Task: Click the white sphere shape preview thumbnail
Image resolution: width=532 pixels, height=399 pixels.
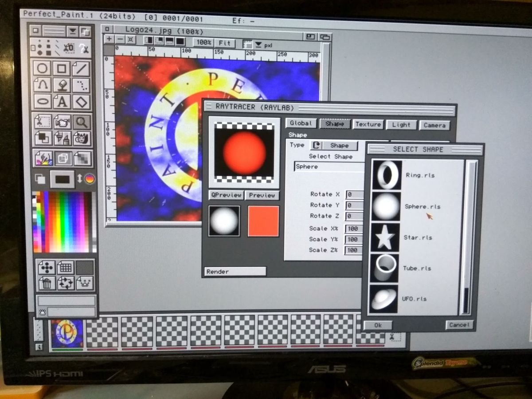Action: 224,221
